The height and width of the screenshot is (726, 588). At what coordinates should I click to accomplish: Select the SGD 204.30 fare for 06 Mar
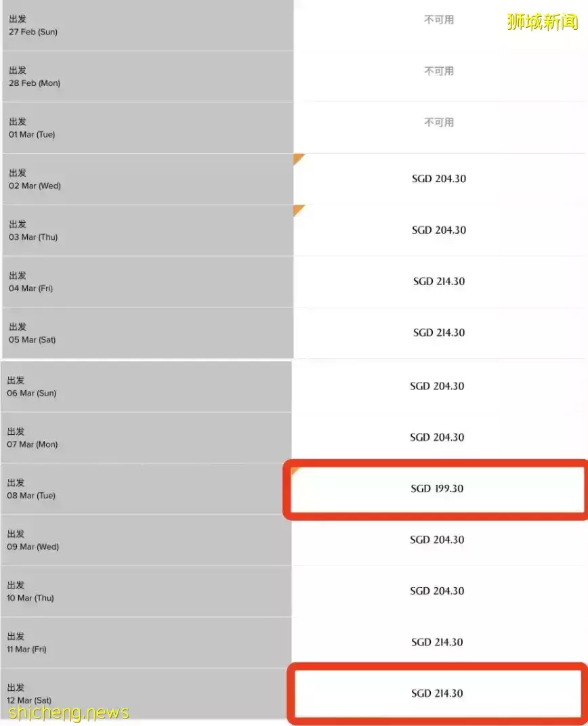tap(439, 386)
